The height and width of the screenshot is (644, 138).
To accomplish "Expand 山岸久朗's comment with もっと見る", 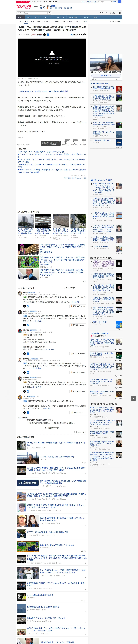I will (38, 321).
